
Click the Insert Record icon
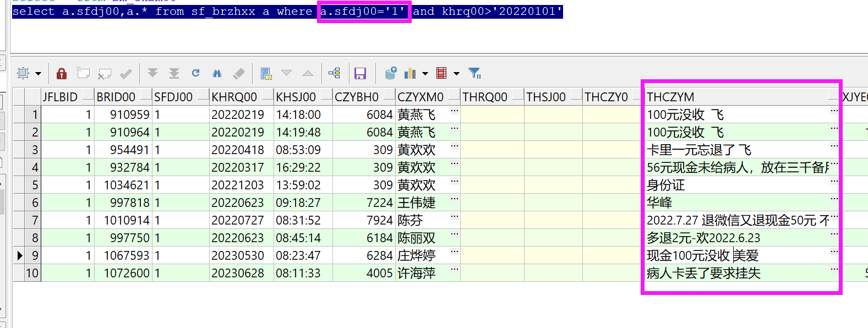[83, 73]
